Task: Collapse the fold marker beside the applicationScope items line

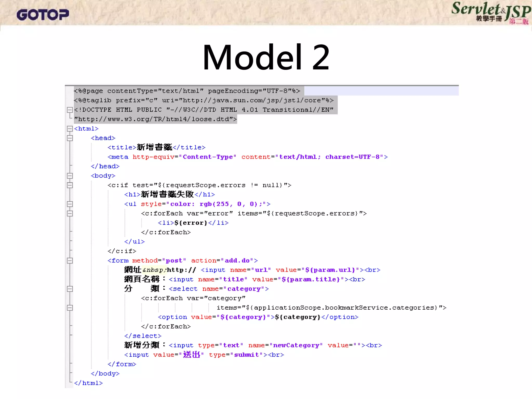Action: tap(70, 308)
